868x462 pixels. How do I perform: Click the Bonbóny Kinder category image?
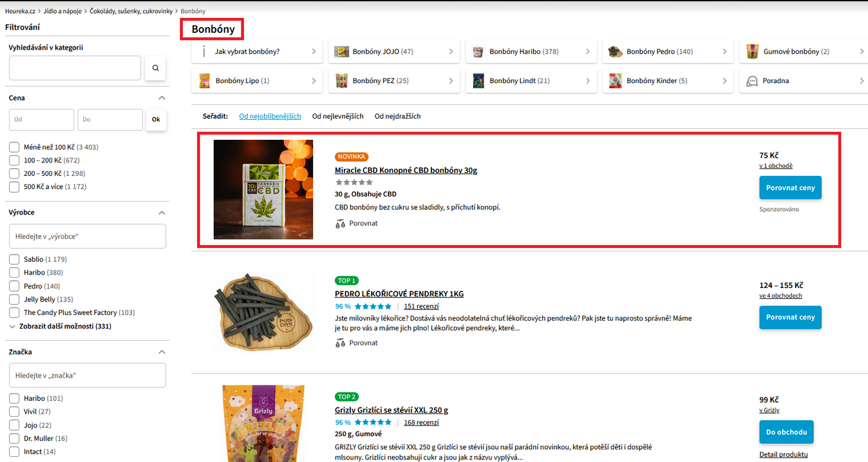pos(615,81)
